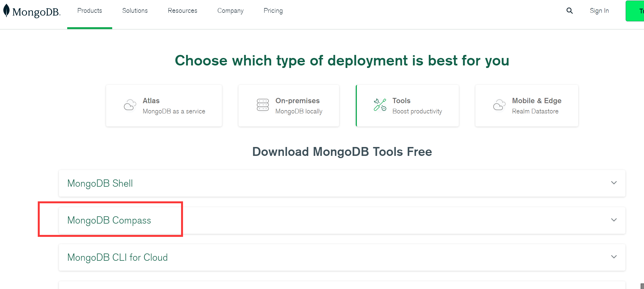Screen dimensions: 644x289
Task: Expand the MongoDB CLI for Cloud chevron
Action: click(x=614, y=257)
